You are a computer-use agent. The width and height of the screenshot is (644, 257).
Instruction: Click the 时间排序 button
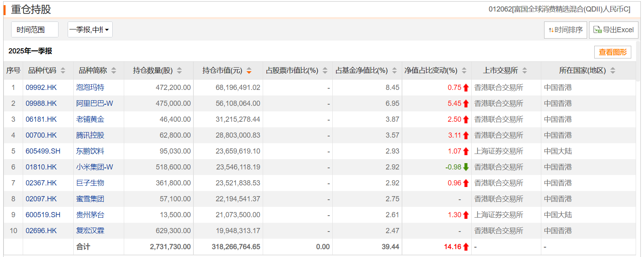point(565,30)
